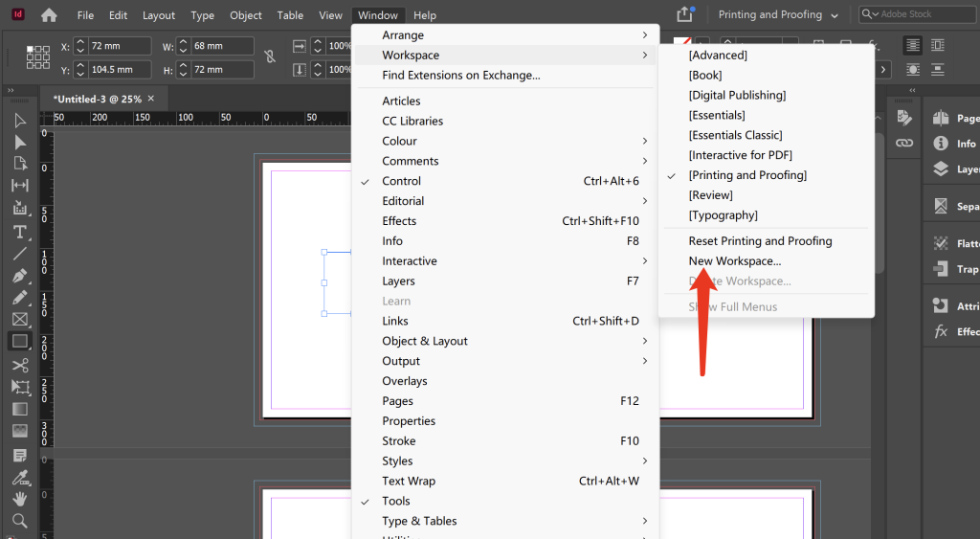Select the Type tool in toolbar
The width and height of the screenshot is (980, 539).
coord(19,232)
